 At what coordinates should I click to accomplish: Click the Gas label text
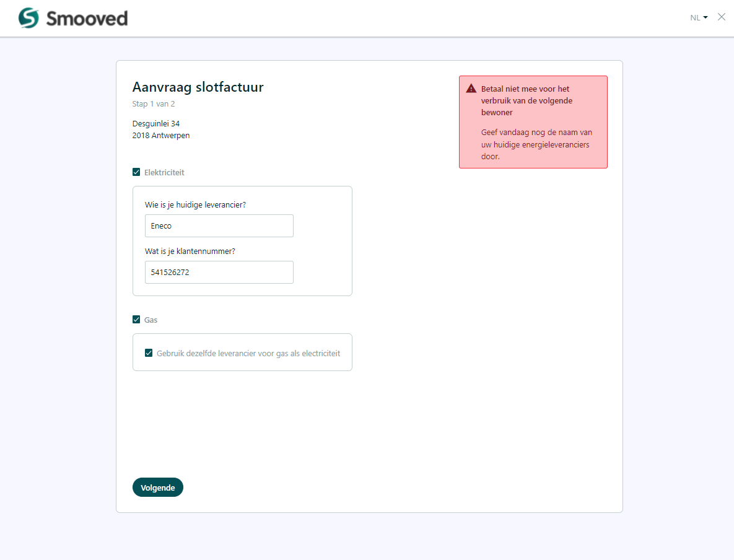click(x=151, y=320)
